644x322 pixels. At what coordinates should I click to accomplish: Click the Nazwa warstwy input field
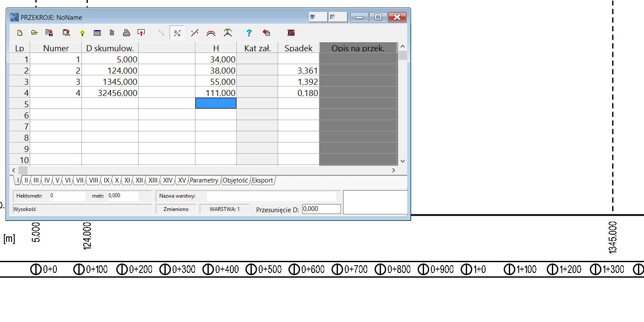(x=271, y=196)
